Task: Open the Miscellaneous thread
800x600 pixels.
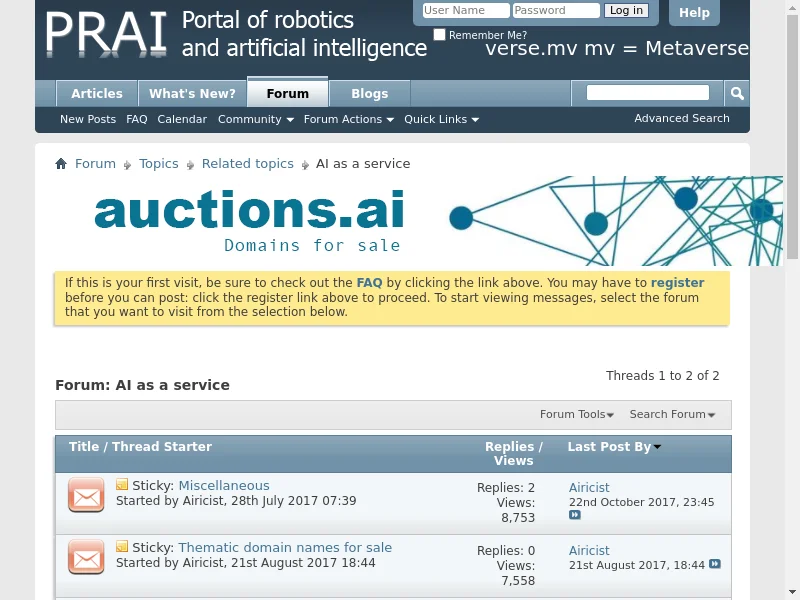Action: click(224, 486)
